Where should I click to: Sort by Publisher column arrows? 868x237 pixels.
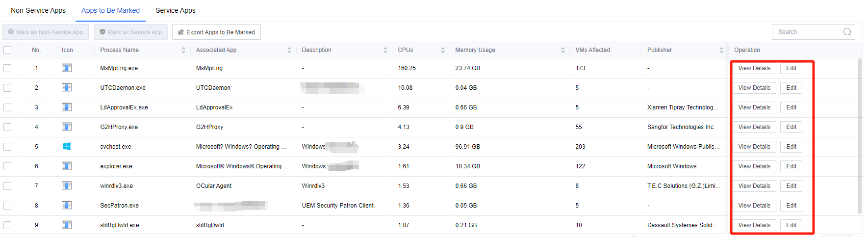tap(721, 50)
